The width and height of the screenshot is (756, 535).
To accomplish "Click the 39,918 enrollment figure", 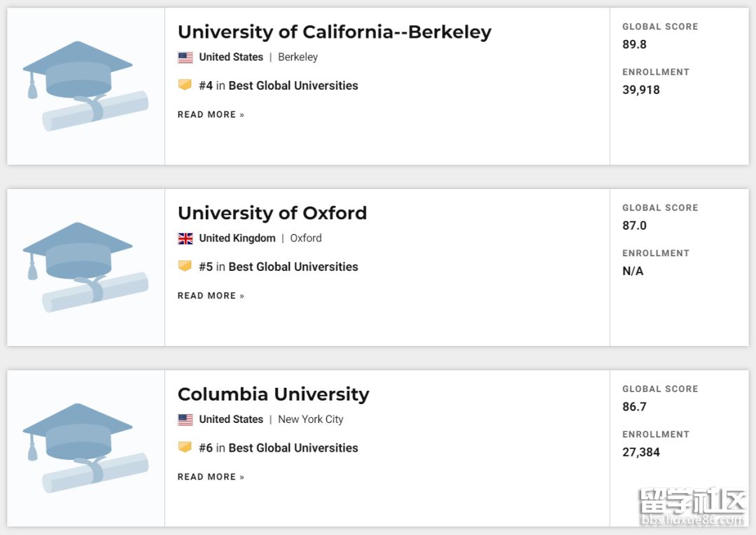I will 641,90.
